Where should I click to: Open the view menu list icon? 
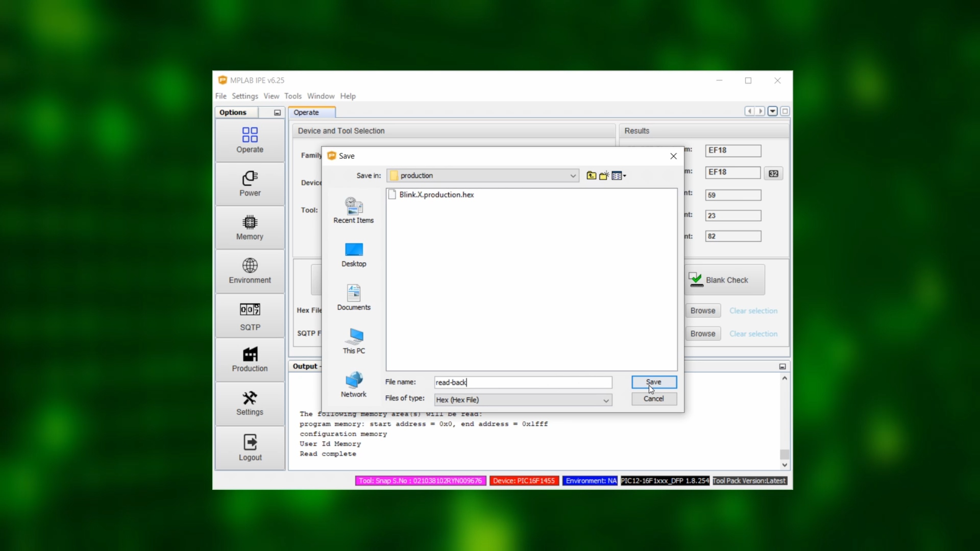pos(619,176)
